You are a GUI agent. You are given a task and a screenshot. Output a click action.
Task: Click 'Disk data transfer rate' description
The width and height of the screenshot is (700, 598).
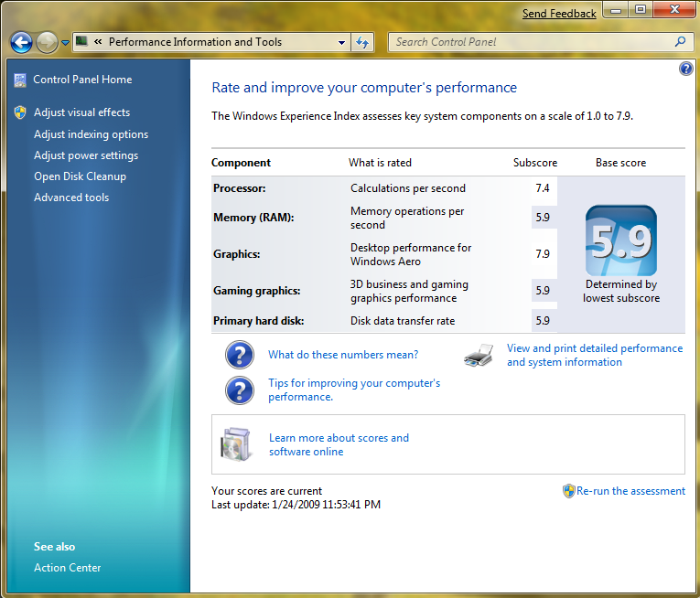tap(403, 321)
